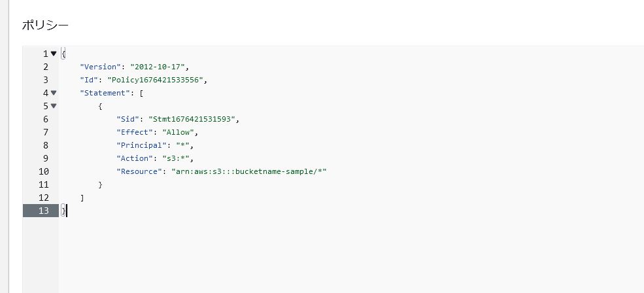The height and width of the screenshot is (293, 644).
Task: Click line number 10 in the gutter
Action: (43, 171)
